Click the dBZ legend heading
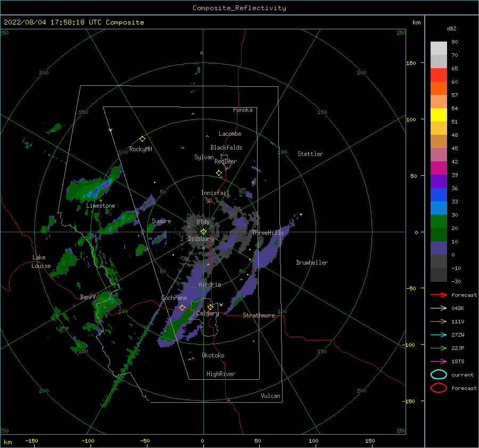The height and width of the screenshot is (448, 479). coord(451,28)
